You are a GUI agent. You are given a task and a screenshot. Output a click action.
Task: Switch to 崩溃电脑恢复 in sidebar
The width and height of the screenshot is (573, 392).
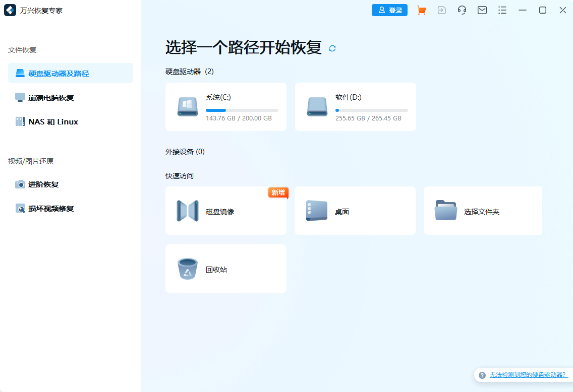(49, 97)
